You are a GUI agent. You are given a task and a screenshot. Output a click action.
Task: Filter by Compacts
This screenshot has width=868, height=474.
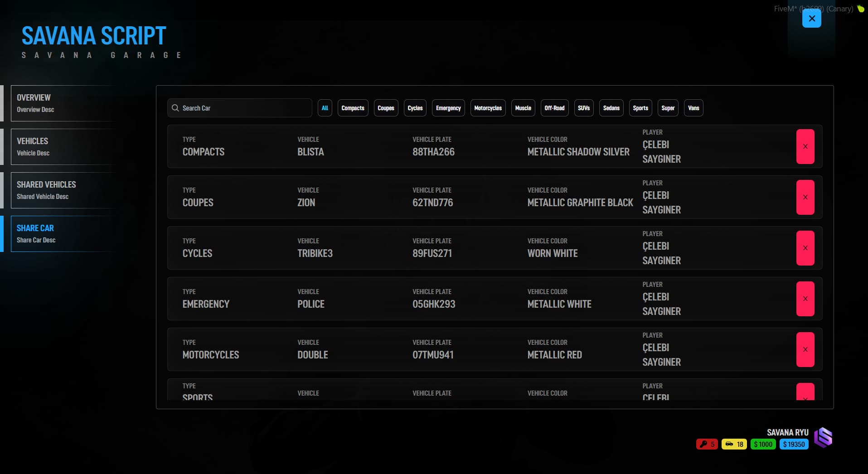(353, 108)
